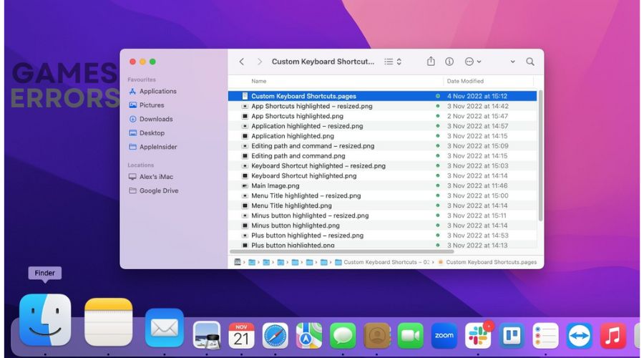Select Editing path and command – resized.png

pyautogui.click(x=382, y=146)
